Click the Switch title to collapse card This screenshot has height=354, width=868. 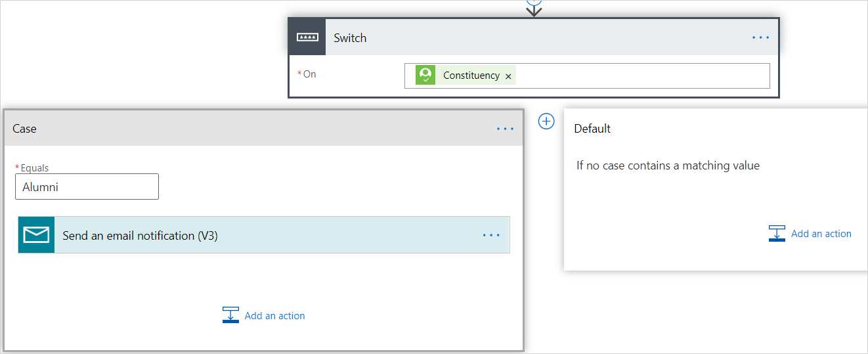(x=350, y=38)
